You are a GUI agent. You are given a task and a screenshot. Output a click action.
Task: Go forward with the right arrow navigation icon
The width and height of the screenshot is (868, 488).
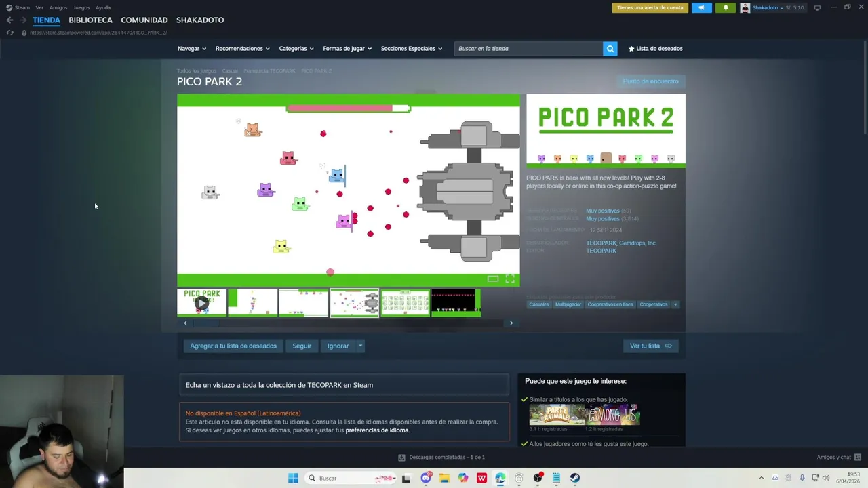[22, 20]
